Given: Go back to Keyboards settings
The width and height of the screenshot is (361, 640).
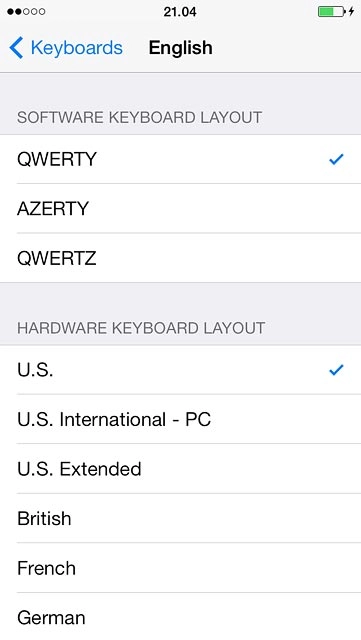Looking at the screenshot, I should (66, 48).
